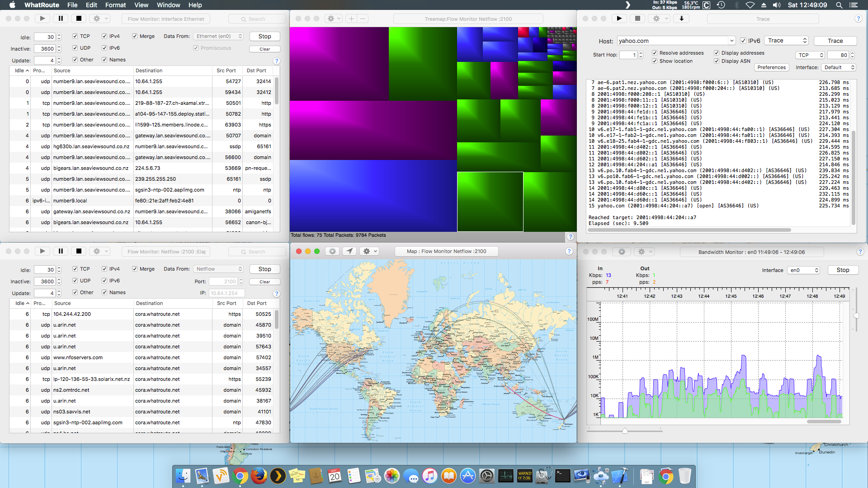
Task: Click the Pause button in Interface Ethernet monitor
Action: [60, 19]
